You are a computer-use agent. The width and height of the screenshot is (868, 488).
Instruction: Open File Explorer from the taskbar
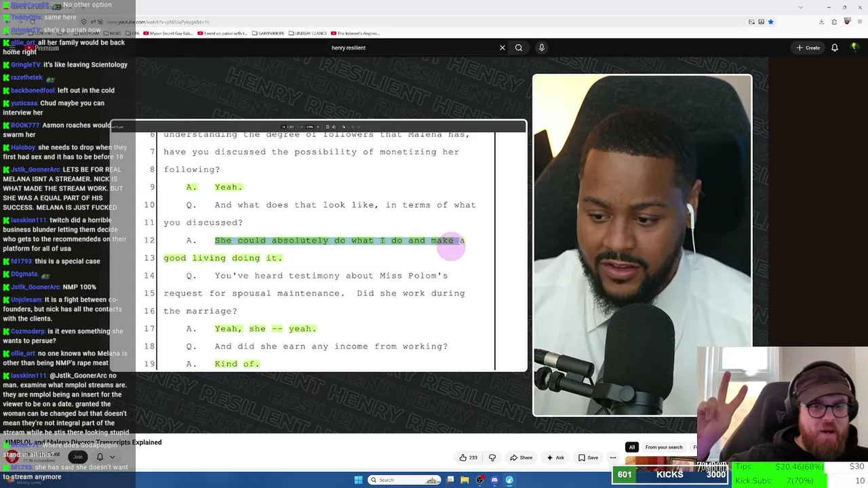click(x=465, y=480)
